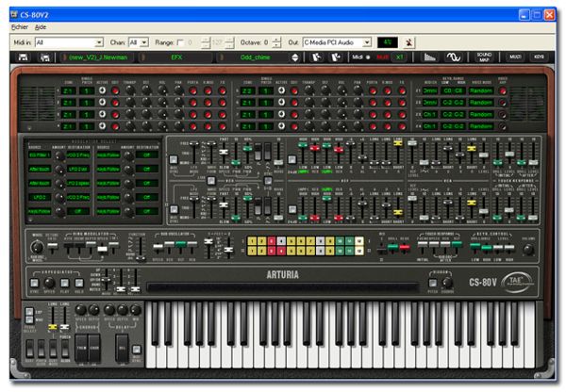Click the leftmost white keyboard key
This screenshot has width=566, height=392.
pos(151,335)
